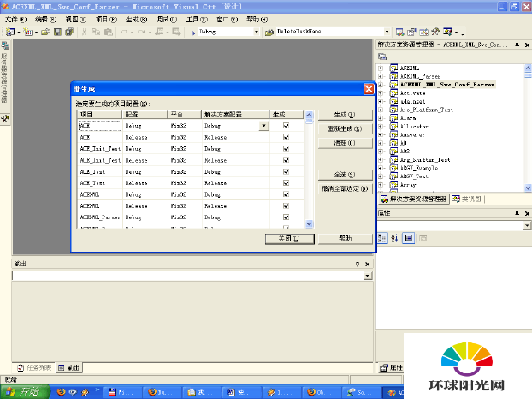Pin the output panel

[x=358, y=264]
